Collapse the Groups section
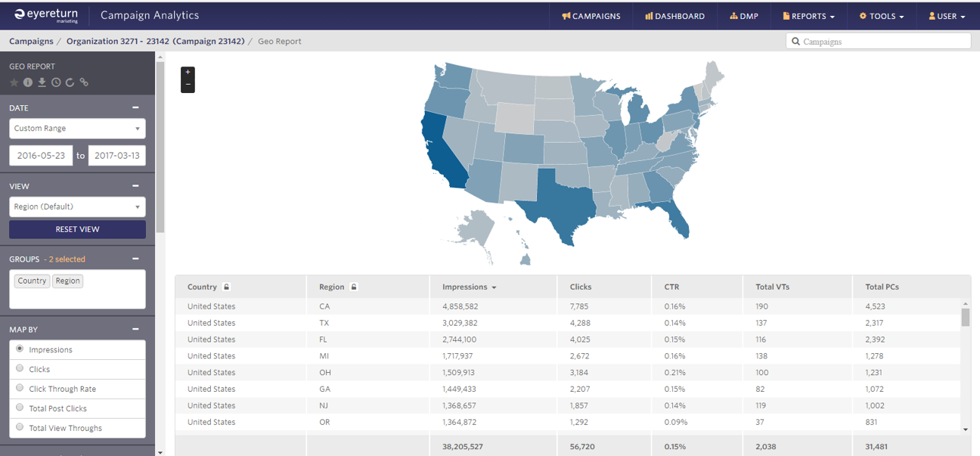This screenshot has width=980, height=456. [x=135, y=259]
